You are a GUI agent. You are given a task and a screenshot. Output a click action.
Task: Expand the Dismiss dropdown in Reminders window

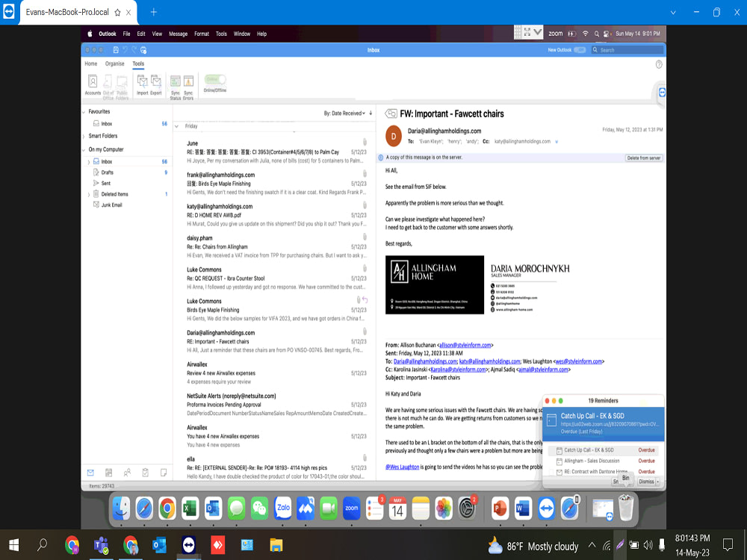click(x=659, y=480)
